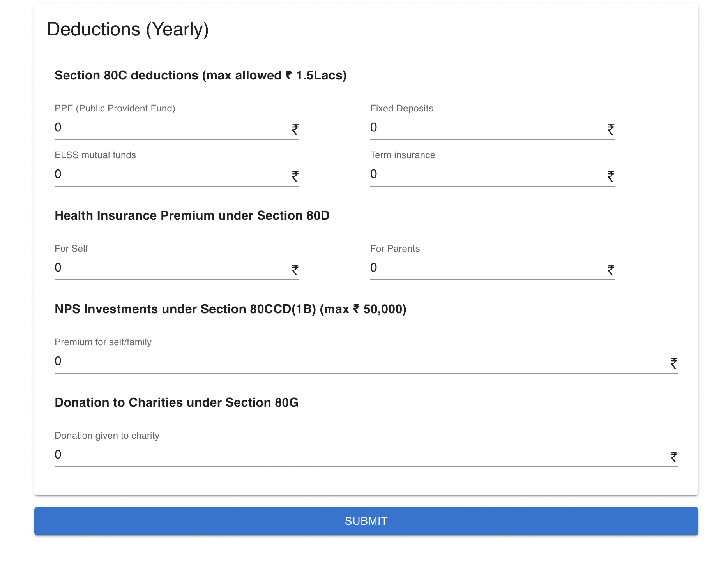This screenshot has width=728, height=561.
Task: Click the rupee icon beside Premium for self/family
Action: coord(674,363)
